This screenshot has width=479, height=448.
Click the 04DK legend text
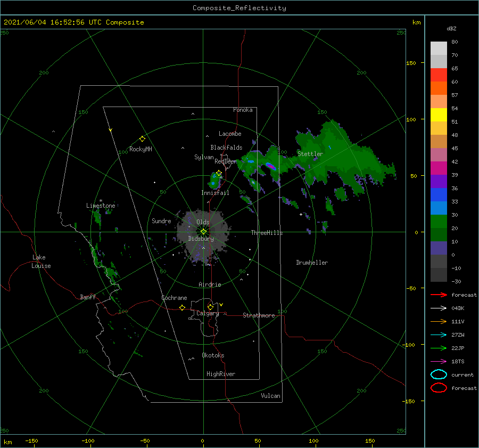[x=458, y=308]
